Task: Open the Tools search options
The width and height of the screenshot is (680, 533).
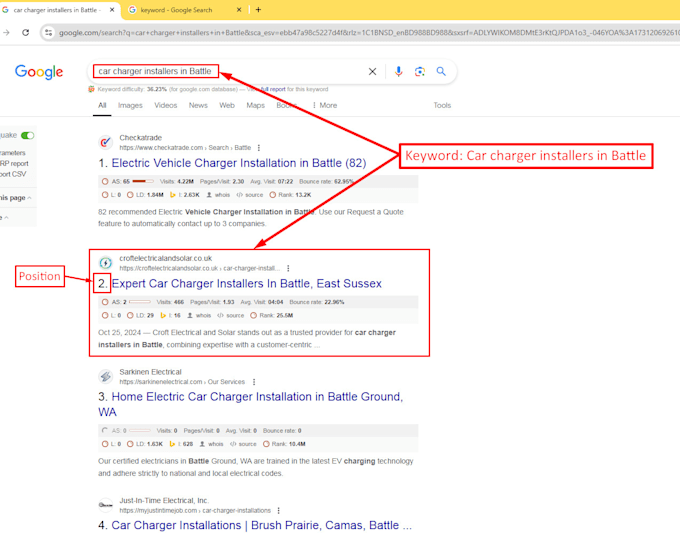Action: tap(442, 105)
